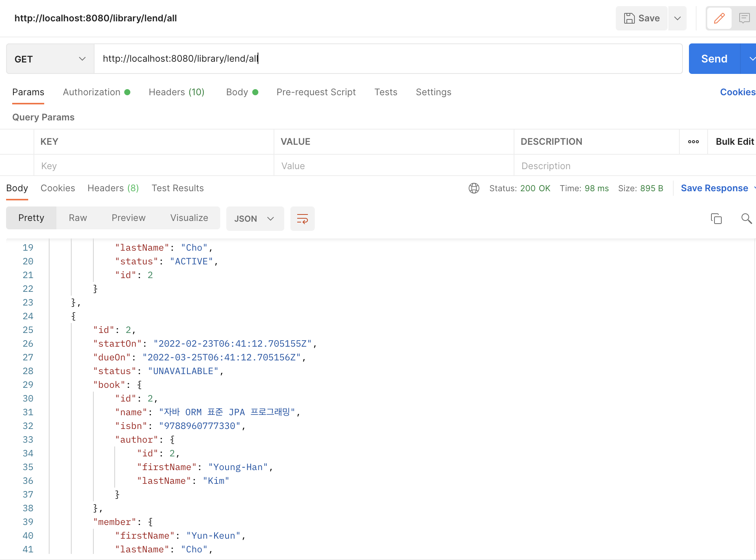View network information via the globe icon
The height and width of the screenshot is (560, 756).
coord(474,188)
